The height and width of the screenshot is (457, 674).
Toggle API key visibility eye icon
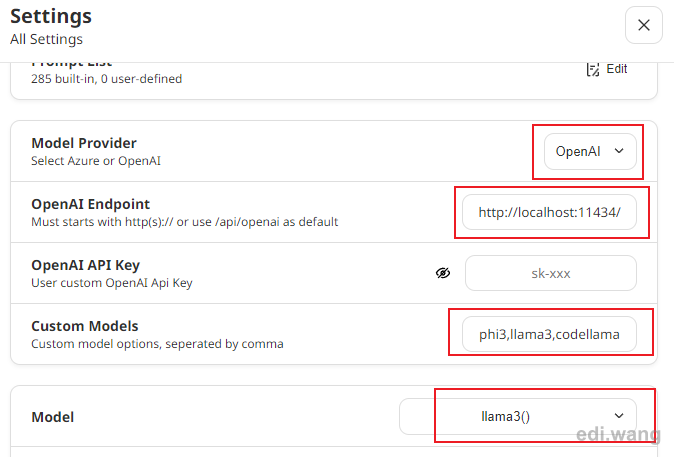coord(443,273)
